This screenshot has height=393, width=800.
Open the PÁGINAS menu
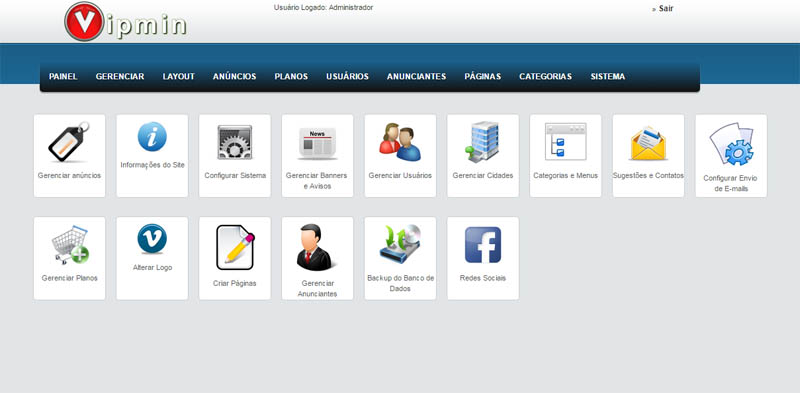click(x=483, y=77)
